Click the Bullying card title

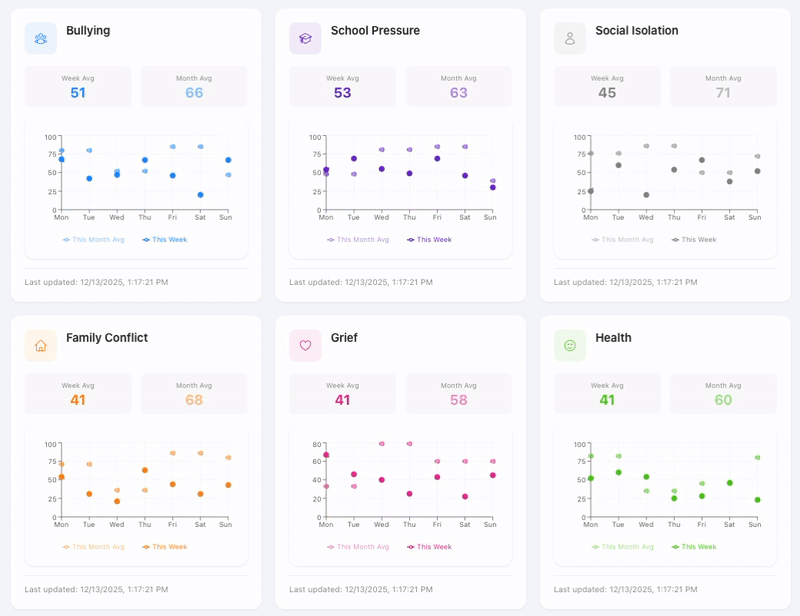(88, 31)
